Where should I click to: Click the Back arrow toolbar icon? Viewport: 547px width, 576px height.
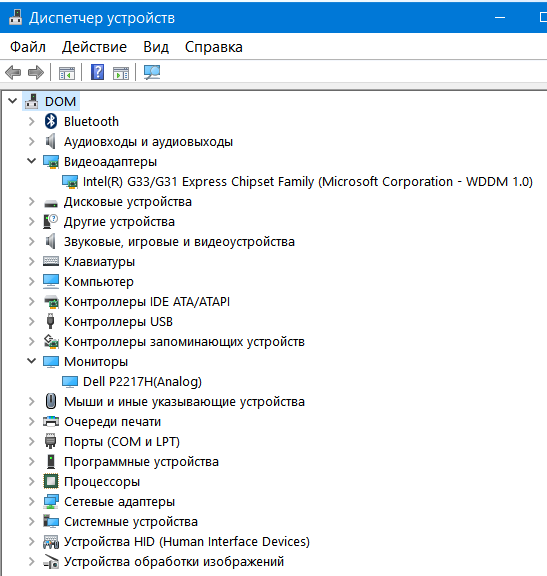13,72
